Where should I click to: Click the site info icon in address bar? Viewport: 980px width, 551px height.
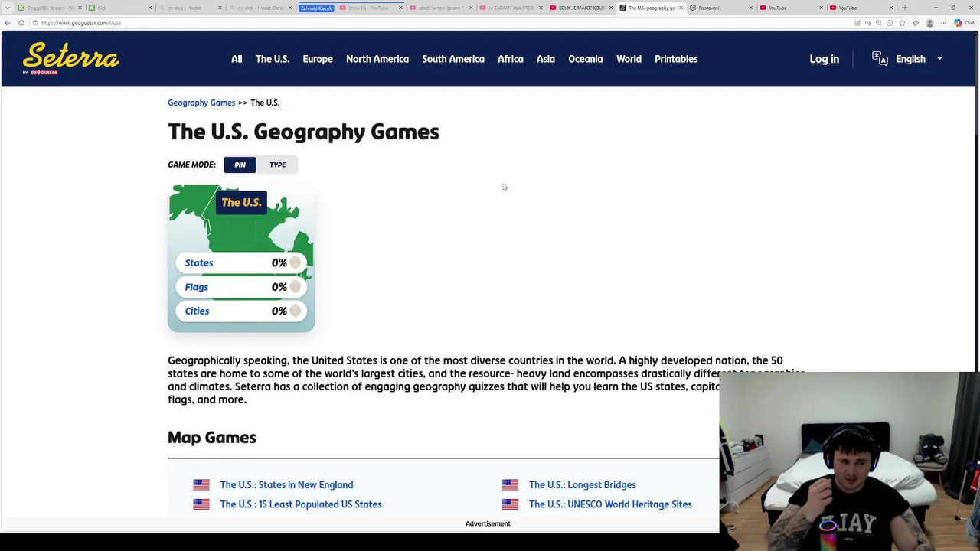coord(34,23)
